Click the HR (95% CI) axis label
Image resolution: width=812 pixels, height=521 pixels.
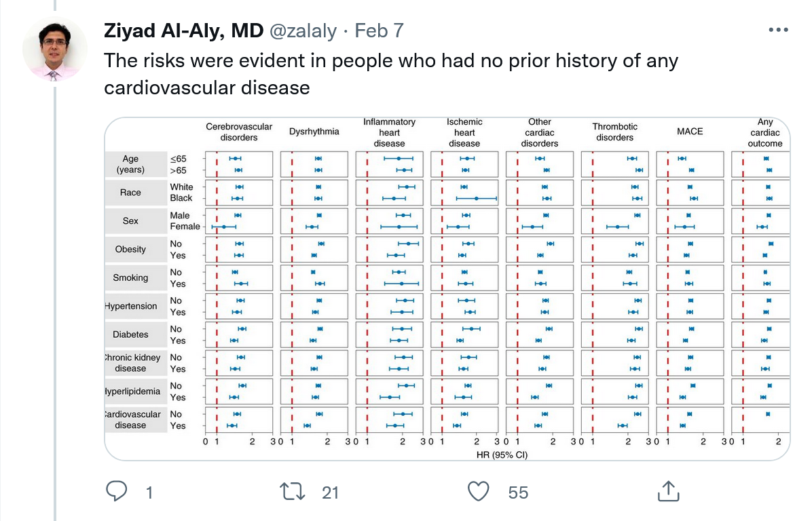pos(501,455)
